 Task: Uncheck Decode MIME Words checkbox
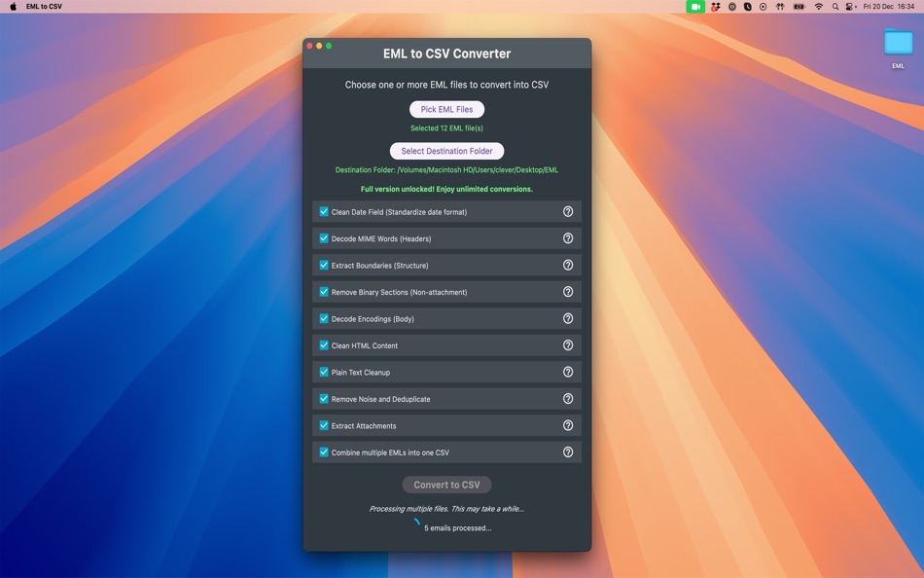tap(324, 238)
